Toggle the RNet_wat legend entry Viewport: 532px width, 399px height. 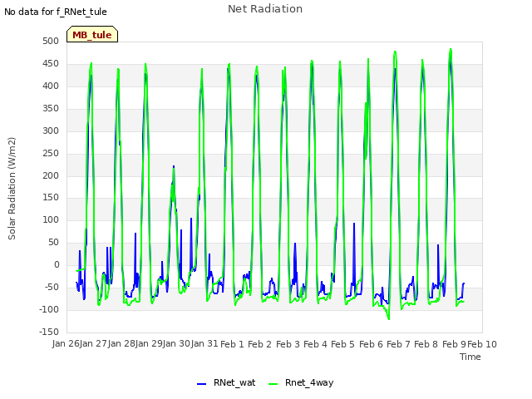click(226, 382)
